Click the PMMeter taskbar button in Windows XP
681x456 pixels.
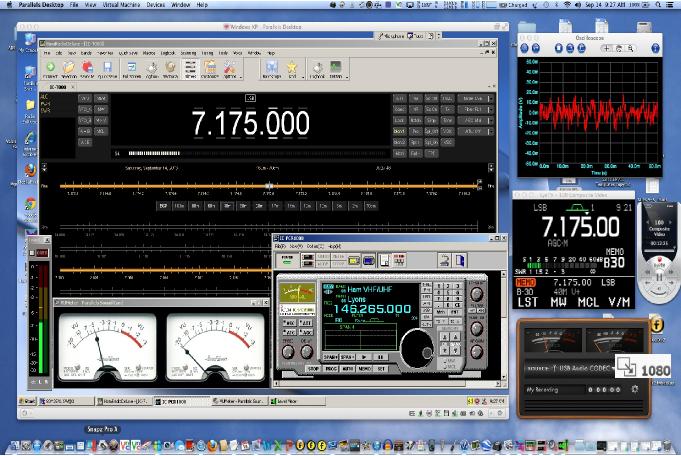point(240,401)
